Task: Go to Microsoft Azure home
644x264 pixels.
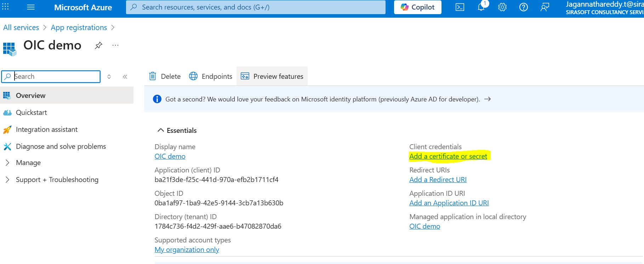Action: point(83,7)
